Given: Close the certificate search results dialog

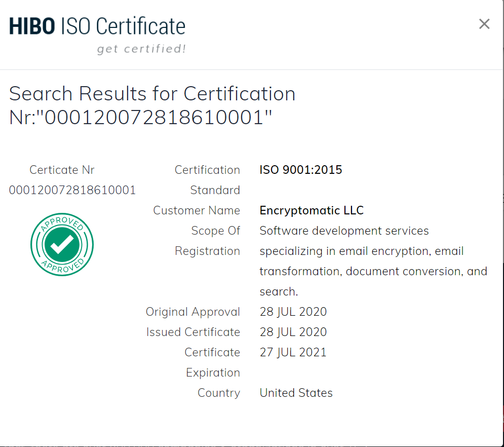Looking at the screenshot, I should tap(484, 24).
